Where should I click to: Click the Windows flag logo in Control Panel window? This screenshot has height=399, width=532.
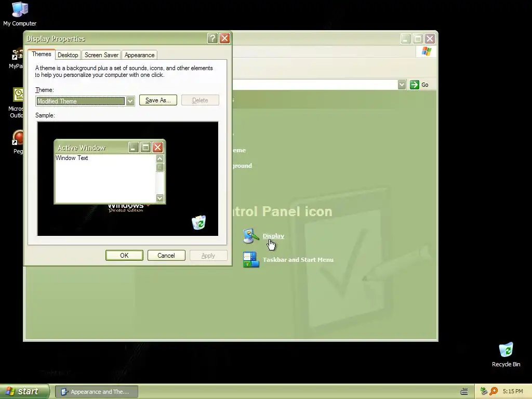(426, 51)
